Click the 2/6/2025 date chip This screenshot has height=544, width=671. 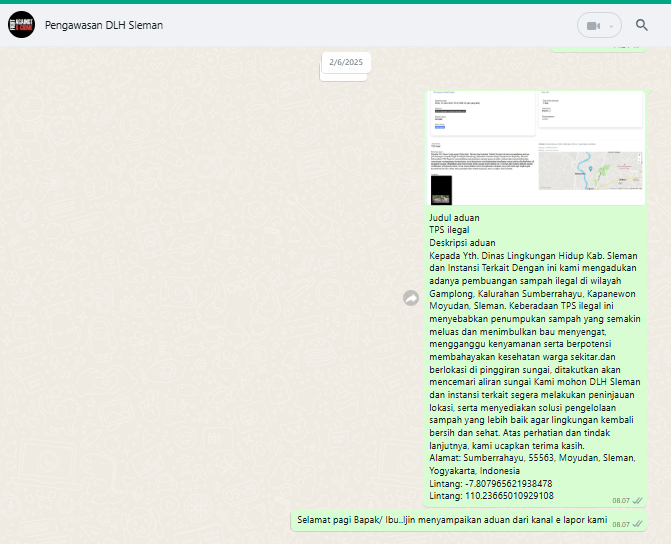point(346,62)
